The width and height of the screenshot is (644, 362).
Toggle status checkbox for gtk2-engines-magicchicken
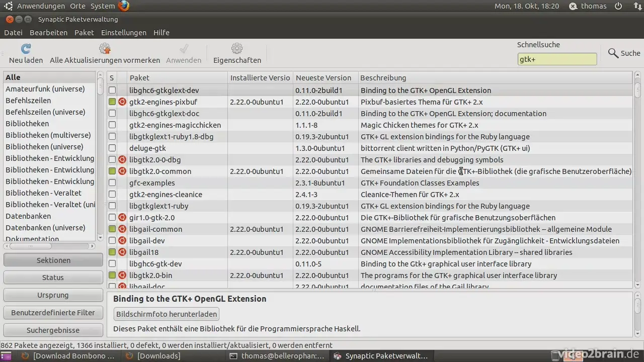click(x=112, y=125)
